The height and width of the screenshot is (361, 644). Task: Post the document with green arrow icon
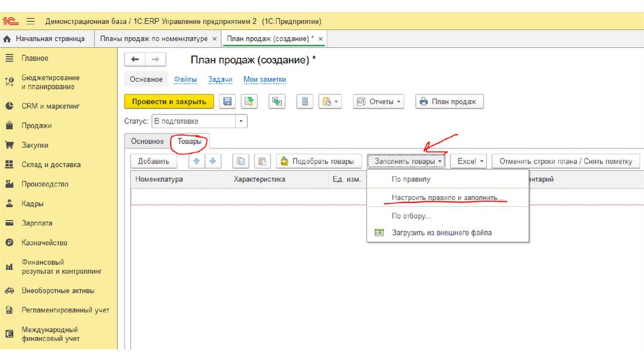[249, 101]
